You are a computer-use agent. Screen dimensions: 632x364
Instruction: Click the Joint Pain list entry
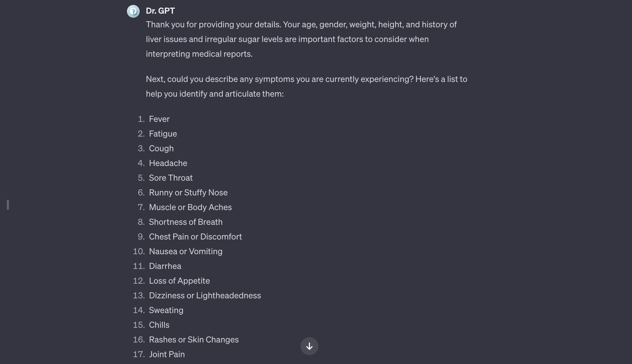167,354
